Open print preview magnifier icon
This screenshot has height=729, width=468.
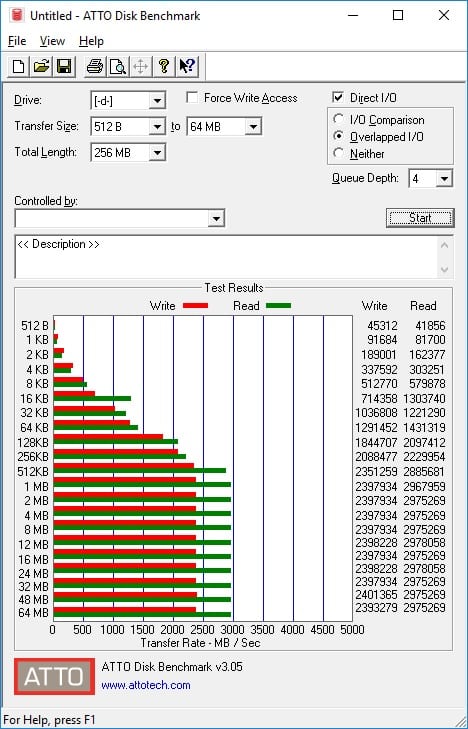coord(118,66)
